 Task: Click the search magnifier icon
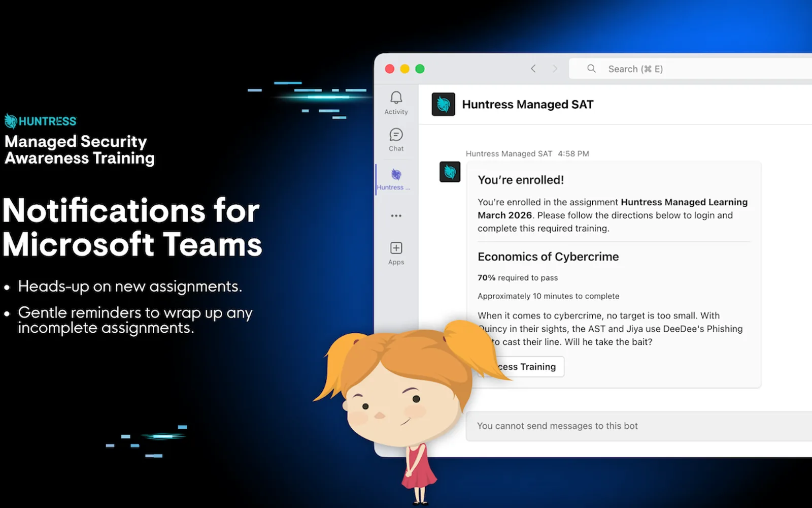(x=591, y=69)
